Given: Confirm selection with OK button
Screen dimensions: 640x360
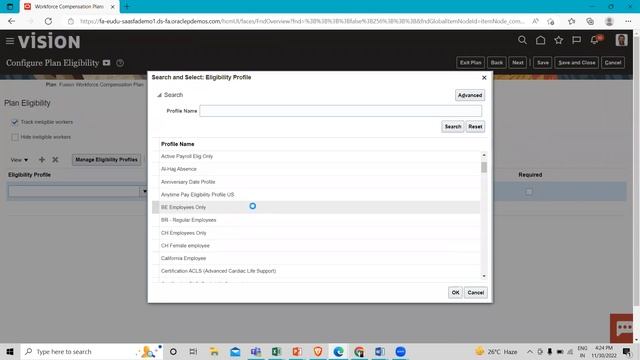Looking at the screenshot, I should [456, 293].
